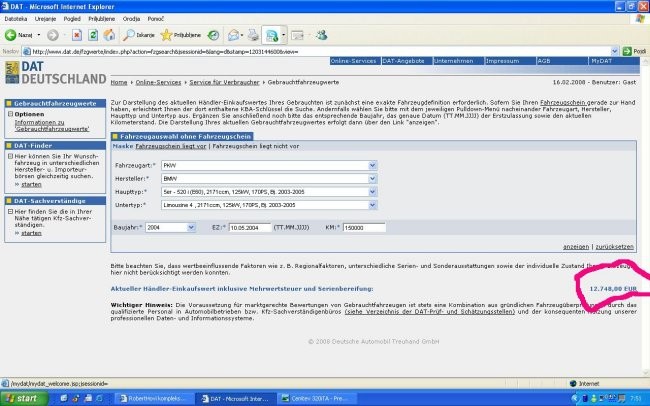This screenshot has height=406, width=650.
Task: Click starten link under DAT-Finder
Action: tap(32, 185)
